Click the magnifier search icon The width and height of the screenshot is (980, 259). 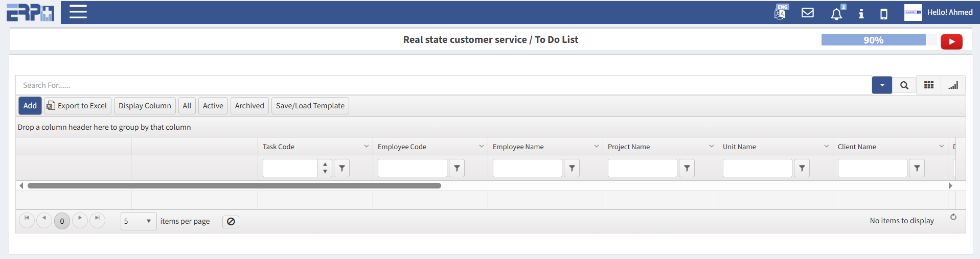coord(904,85)
